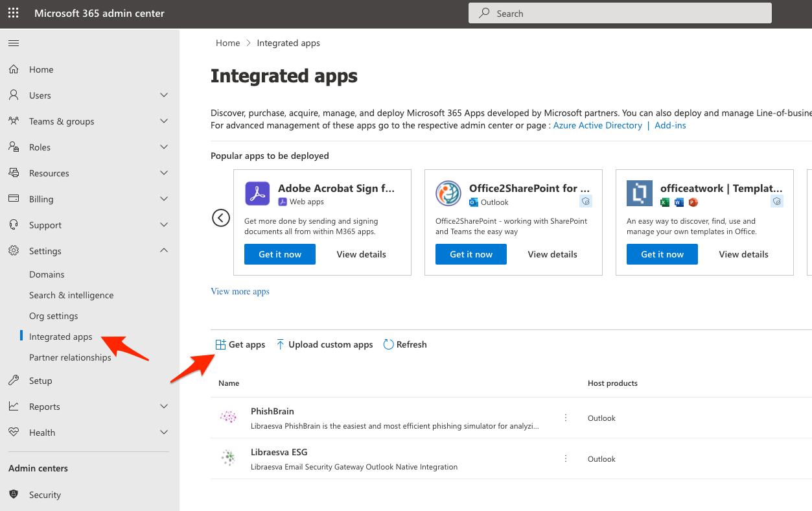This screenshot has width=812, height=511.
Task: Open the Libraesva ESG row more options ellipsis
Action: coord(566,458)
